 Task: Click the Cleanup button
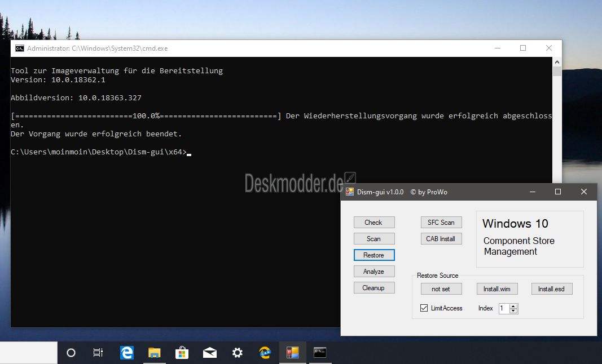[x=374, y=288]
